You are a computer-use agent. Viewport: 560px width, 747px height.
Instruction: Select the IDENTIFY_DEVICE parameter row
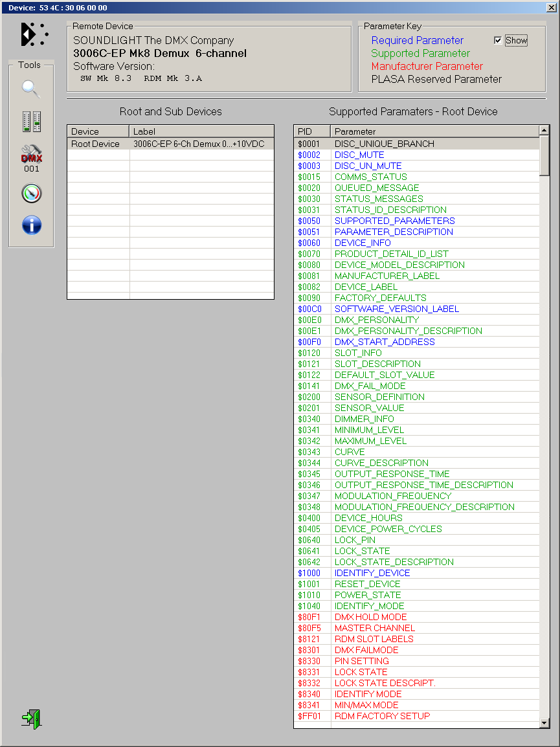tap(372, 573)
